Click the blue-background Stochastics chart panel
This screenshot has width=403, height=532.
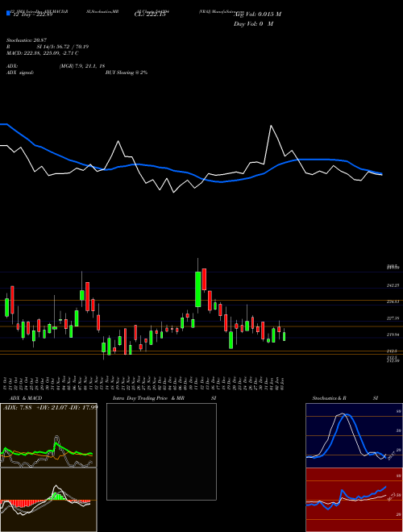coord(354,435)
